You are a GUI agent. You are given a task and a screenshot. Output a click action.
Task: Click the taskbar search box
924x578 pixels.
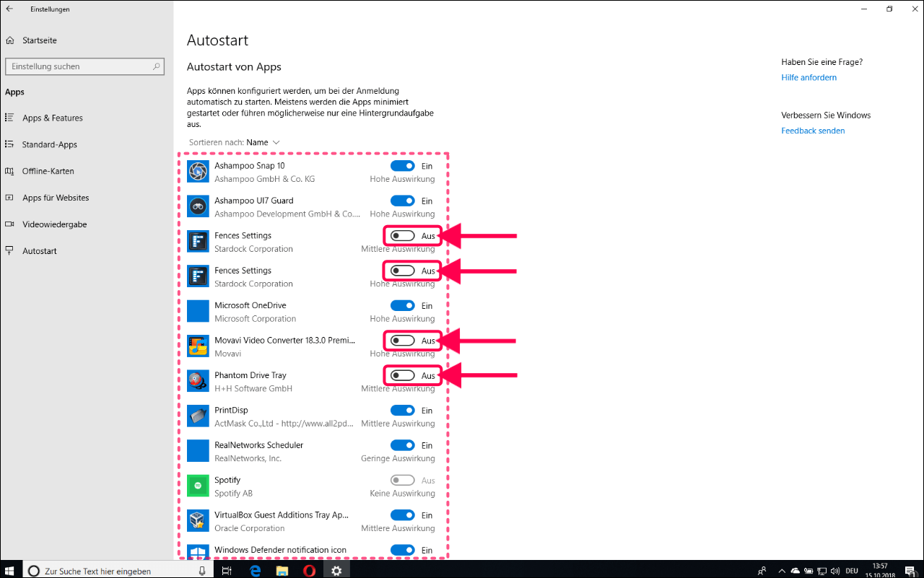(x=118, y=571)
